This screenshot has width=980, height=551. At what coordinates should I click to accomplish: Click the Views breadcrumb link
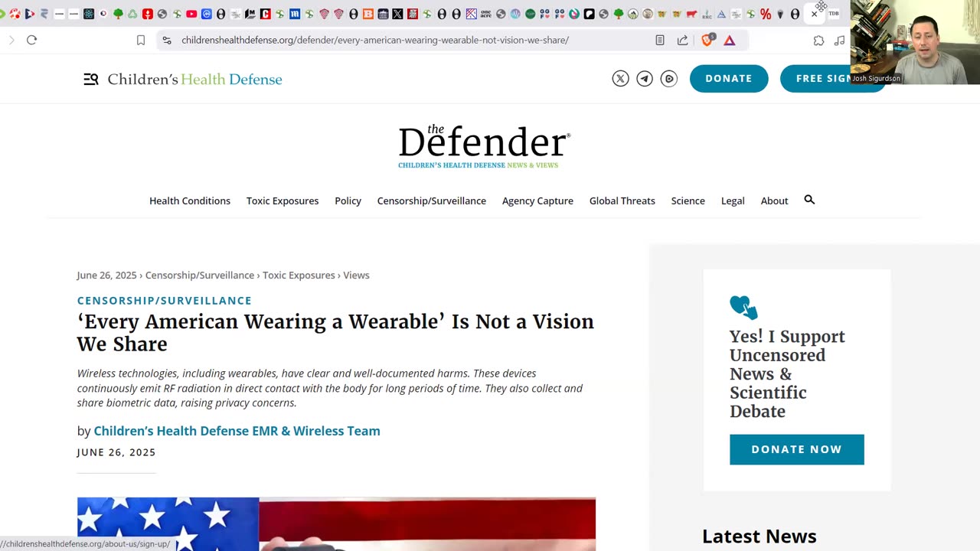pyautogui.click(x=356, y=275)
